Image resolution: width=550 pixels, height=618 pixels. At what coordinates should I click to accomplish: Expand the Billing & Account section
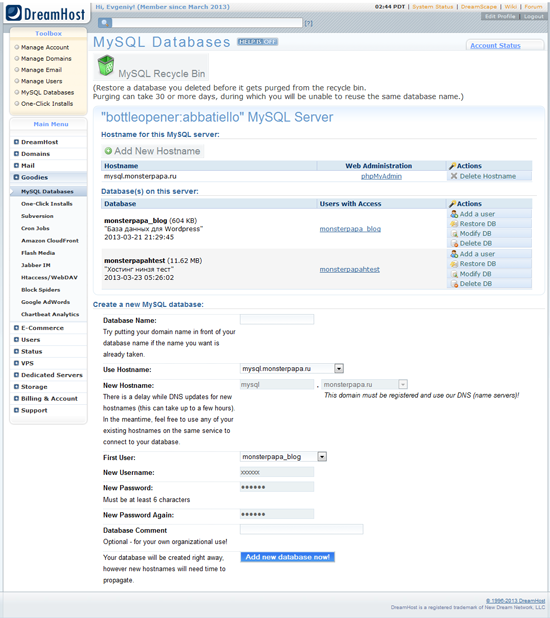coord(17,399)
